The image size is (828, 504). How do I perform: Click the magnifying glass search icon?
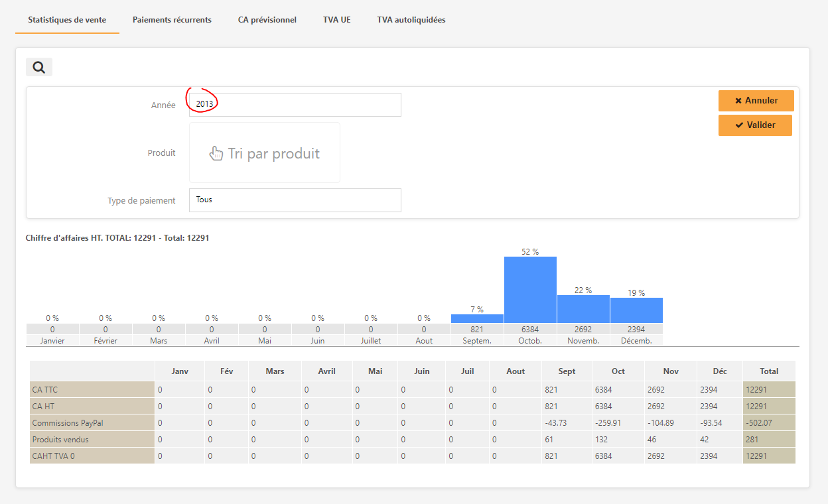click(38, 67)
